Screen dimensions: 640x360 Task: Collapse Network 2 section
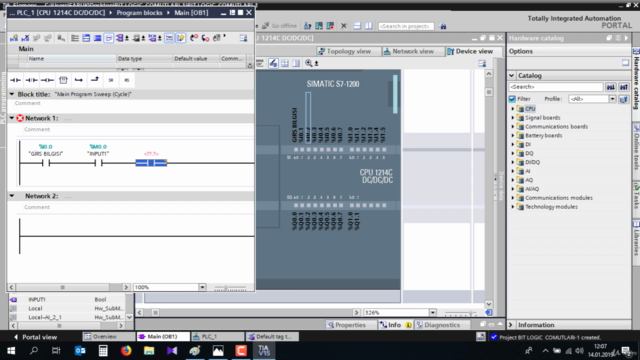pos(12,196)
